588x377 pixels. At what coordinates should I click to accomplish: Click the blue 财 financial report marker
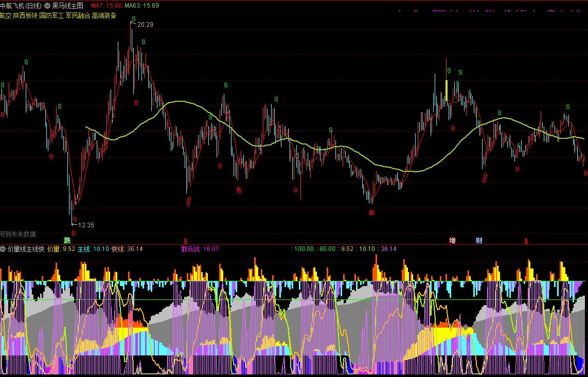click(479, 240)
